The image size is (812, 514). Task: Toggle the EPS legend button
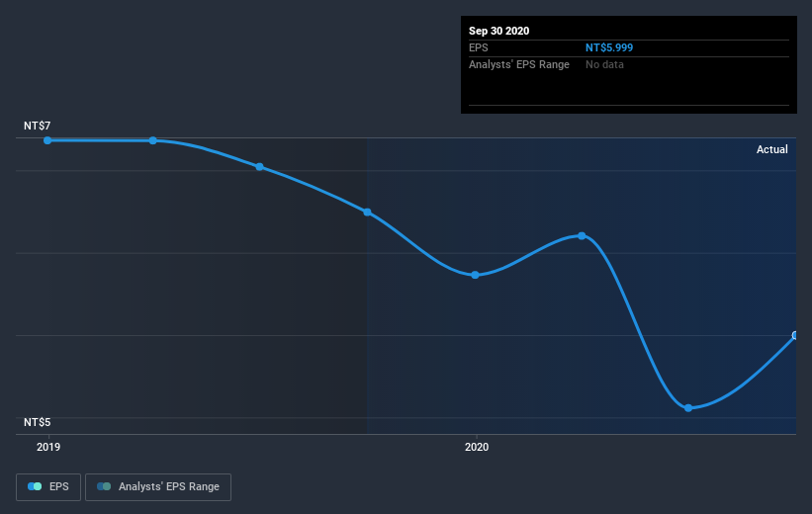[x=48, y=487]
